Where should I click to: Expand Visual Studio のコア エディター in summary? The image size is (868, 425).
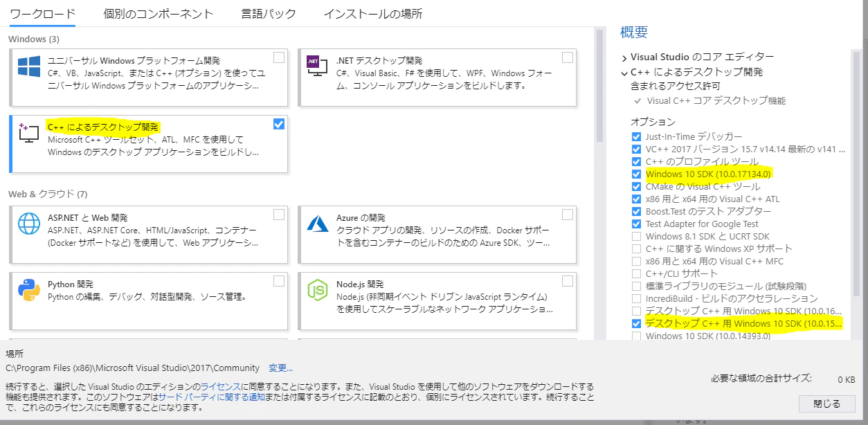tap(624, 57)
